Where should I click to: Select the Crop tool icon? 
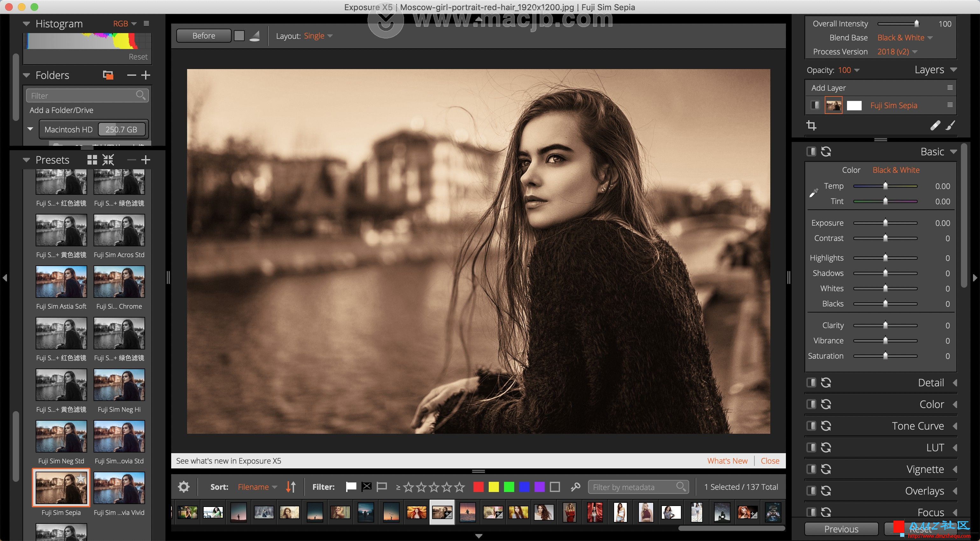click(811, 125)
